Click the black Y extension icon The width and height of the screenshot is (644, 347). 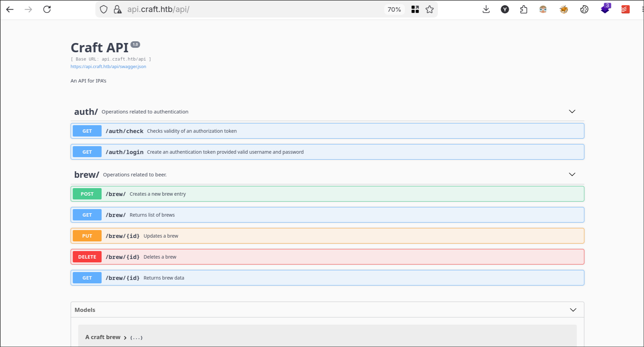pos(505,9)
